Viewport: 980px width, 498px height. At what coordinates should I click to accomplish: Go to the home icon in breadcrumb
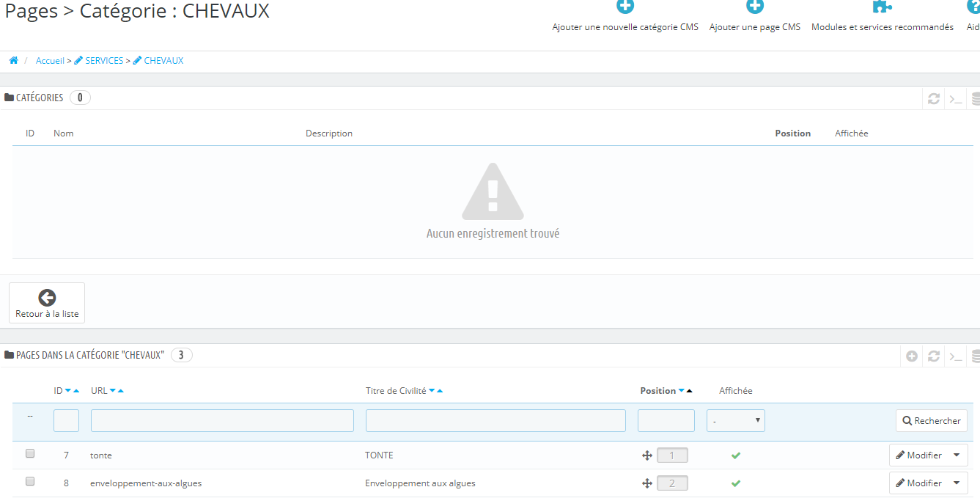point(13,61)
